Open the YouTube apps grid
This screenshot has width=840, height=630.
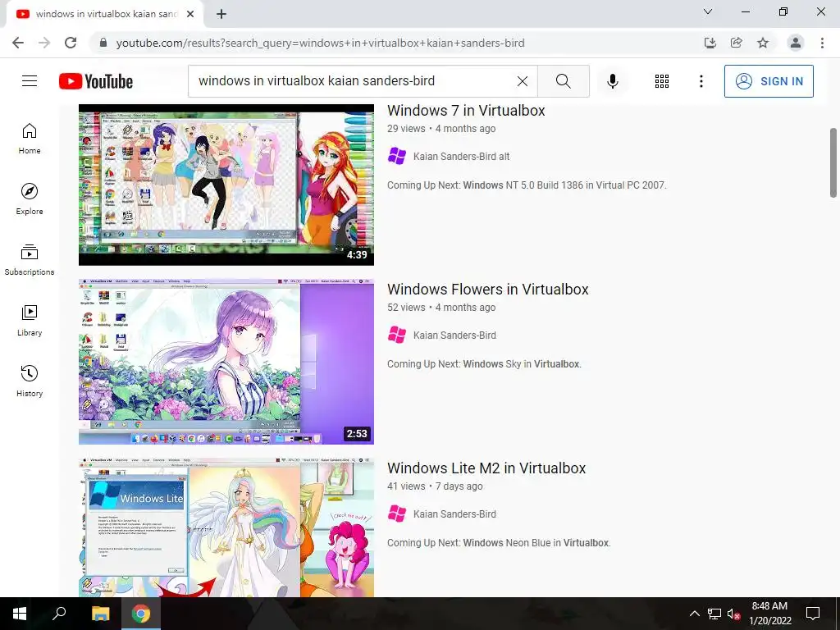pos(662,81)
